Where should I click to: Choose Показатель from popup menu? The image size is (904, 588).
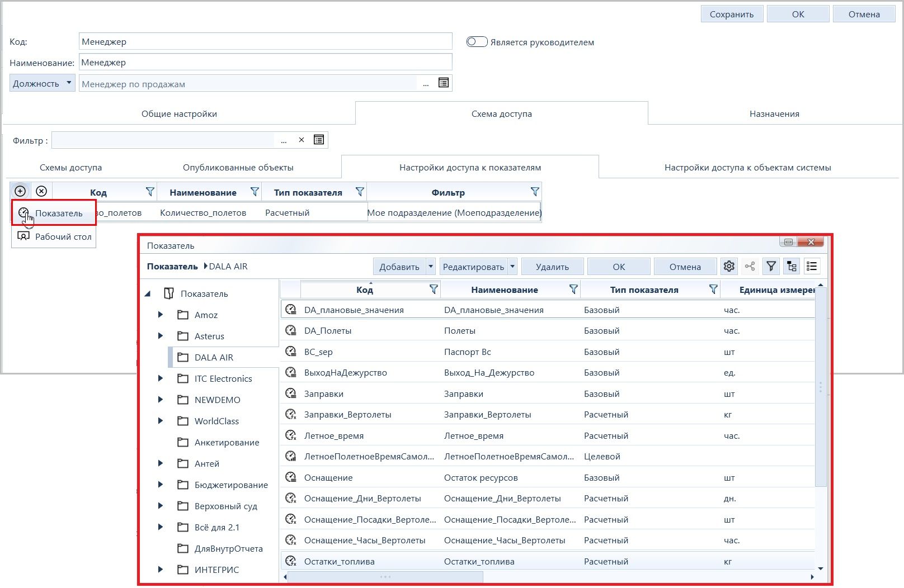(x=54, y=213)
